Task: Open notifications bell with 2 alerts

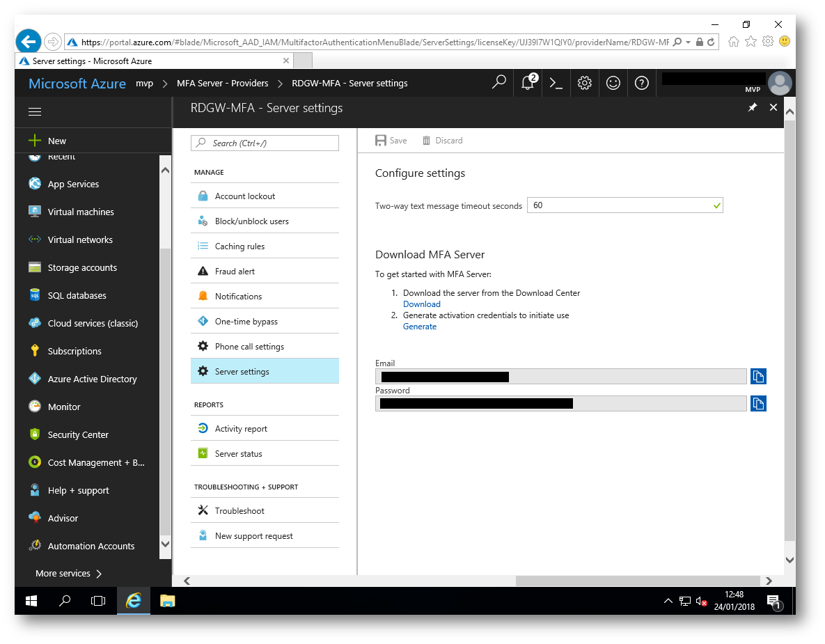Action: tap(528, 83)
